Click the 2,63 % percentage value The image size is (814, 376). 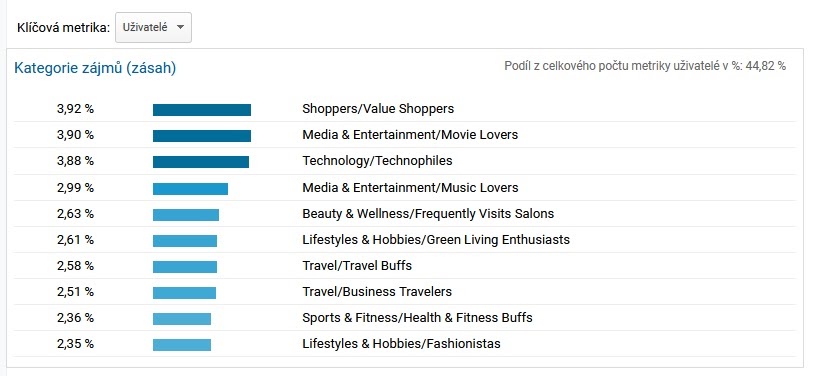[x=75, y=213]
